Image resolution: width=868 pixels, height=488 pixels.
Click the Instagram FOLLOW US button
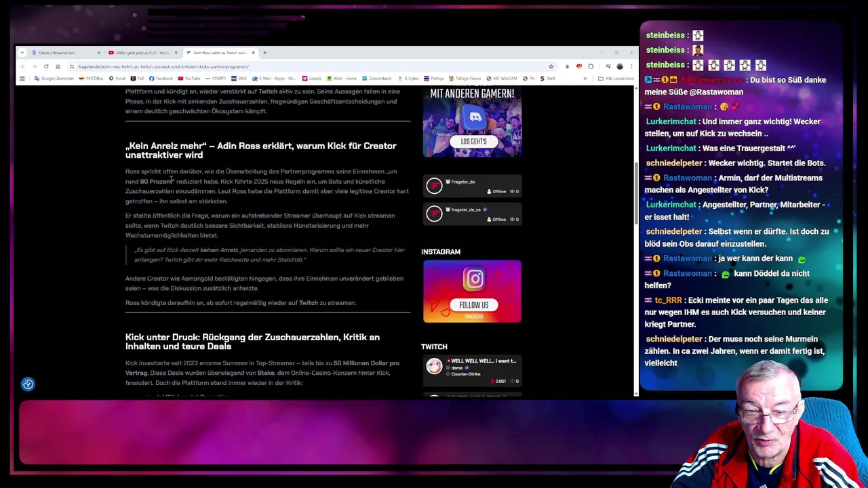[473, 305]
